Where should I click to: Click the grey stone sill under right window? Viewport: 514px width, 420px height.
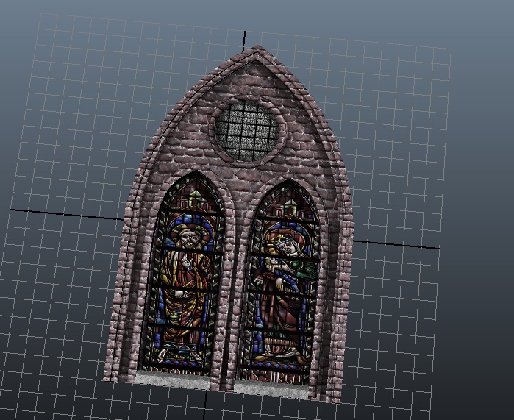coord(271,389)
